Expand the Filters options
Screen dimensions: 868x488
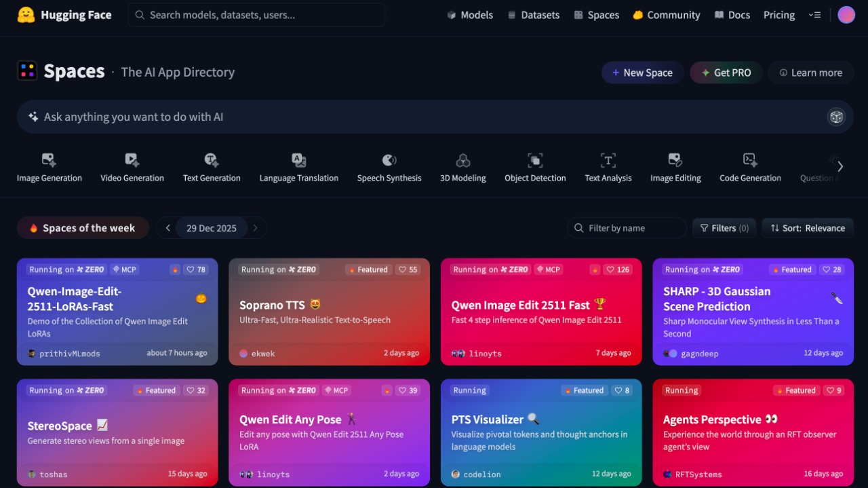coord(724,228)
